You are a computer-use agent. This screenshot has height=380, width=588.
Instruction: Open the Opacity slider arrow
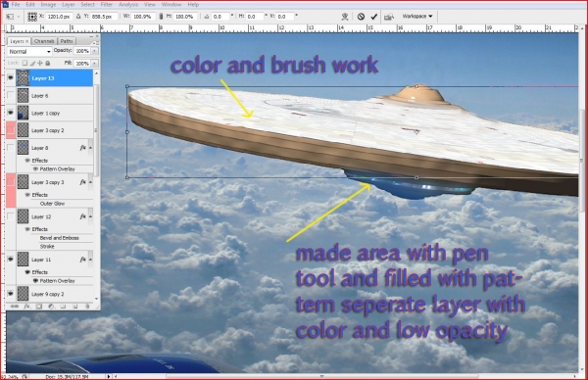click(x=94, y=51)
